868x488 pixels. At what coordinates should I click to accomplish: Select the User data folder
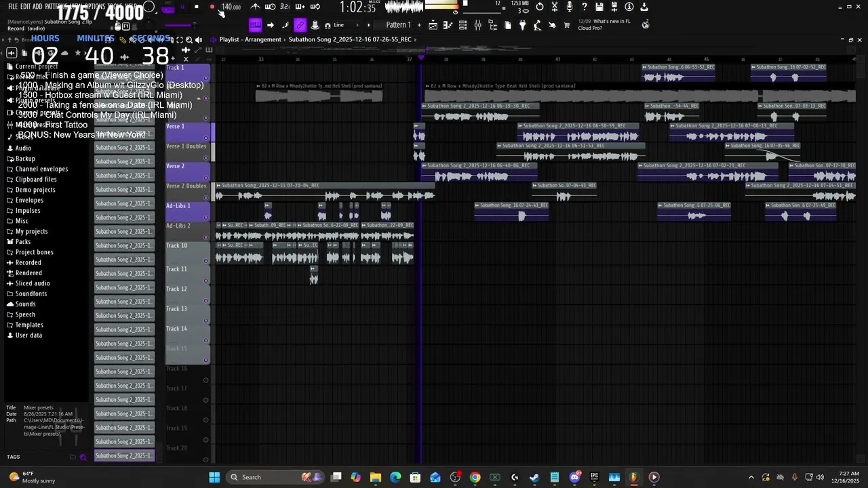(28, 335)
